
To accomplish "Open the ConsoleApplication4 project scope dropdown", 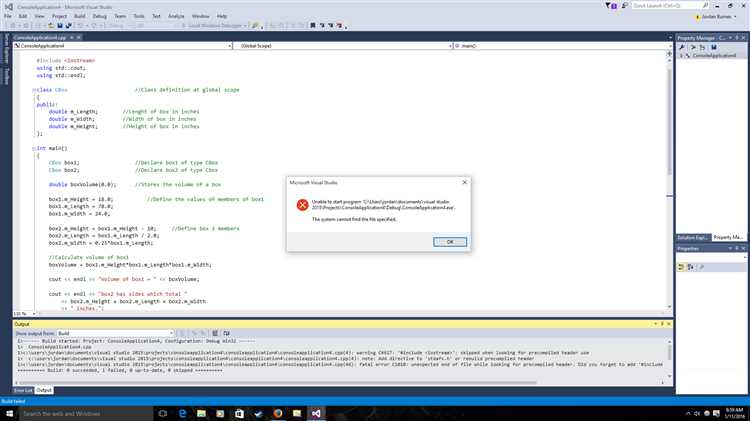I will [123, 46].
